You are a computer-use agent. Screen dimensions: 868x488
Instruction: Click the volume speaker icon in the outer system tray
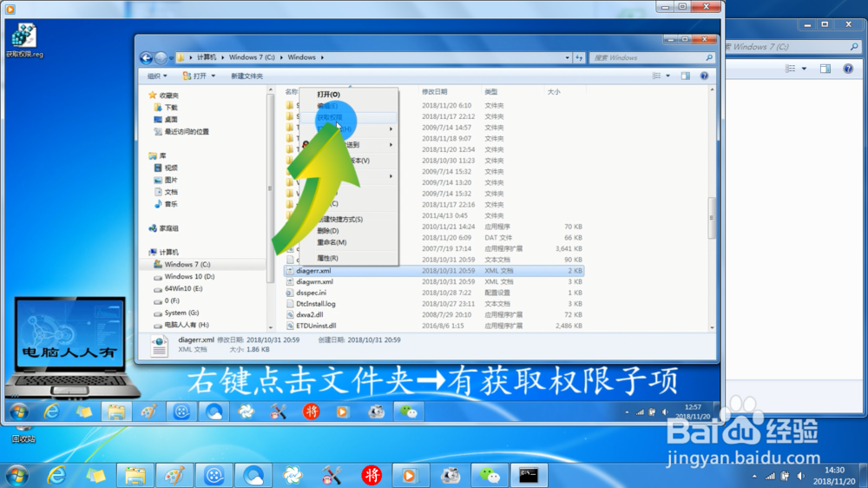click(x=800, y=476)
